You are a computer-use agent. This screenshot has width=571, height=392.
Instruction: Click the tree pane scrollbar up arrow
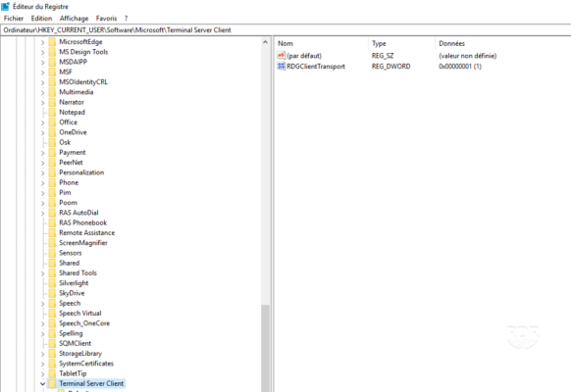click(266, 42)
